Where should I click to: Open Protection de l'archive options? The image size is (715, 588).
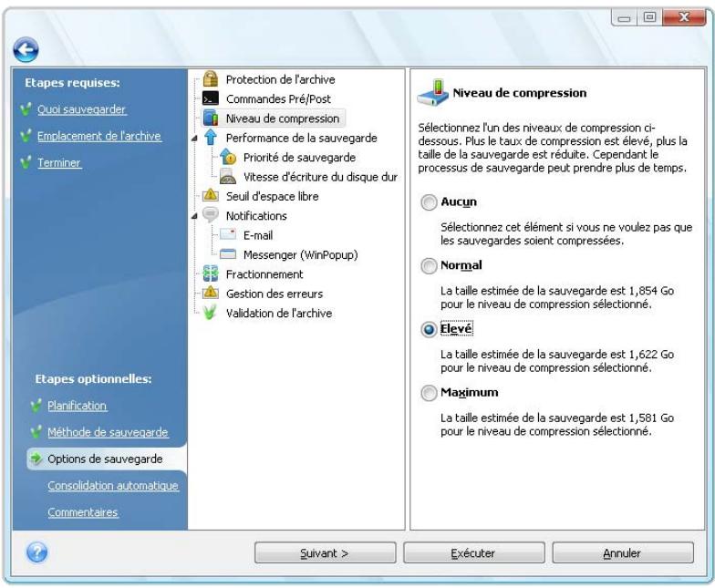[x=281, y=79]
